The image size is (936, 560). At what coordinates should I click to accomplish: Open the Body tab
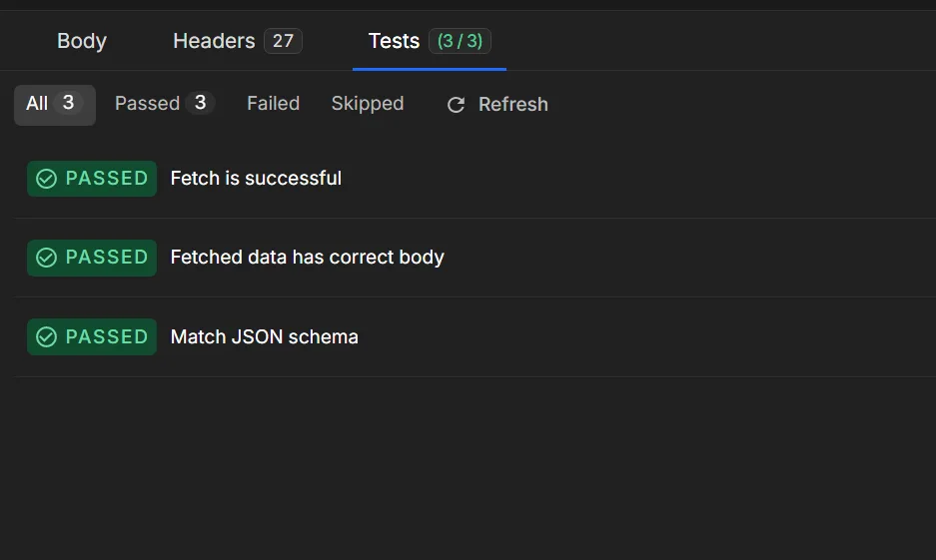point(82,41)
